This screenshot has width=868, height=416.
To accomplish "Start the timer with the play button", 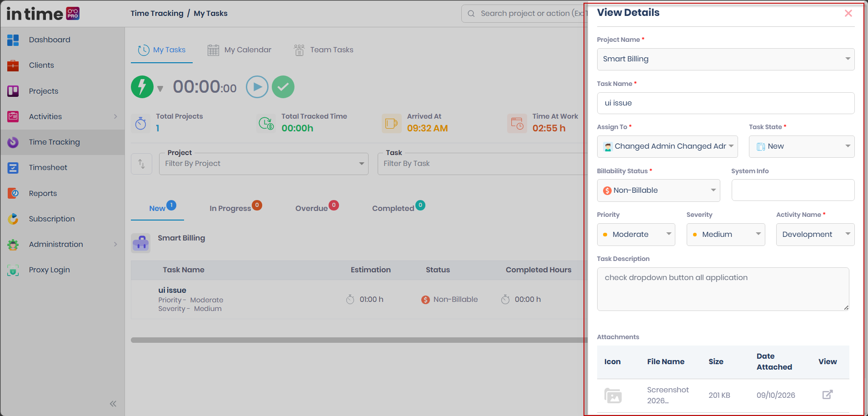I will [x=257, y=87].
